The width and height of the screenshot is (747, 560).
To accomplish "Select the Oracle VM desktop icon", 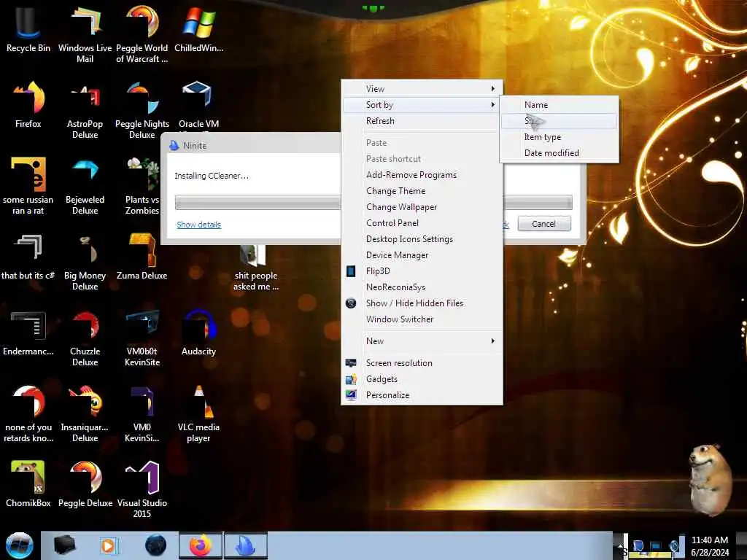I will (198, 105).
